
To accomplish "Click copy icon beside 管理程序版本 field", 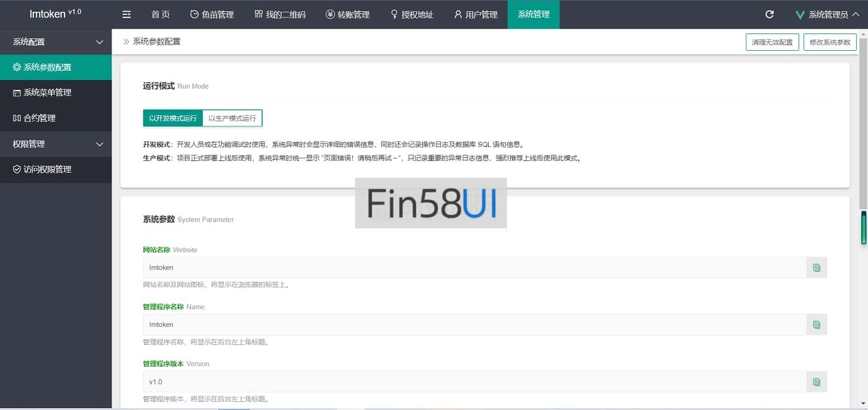I will (x=817, y=382).
